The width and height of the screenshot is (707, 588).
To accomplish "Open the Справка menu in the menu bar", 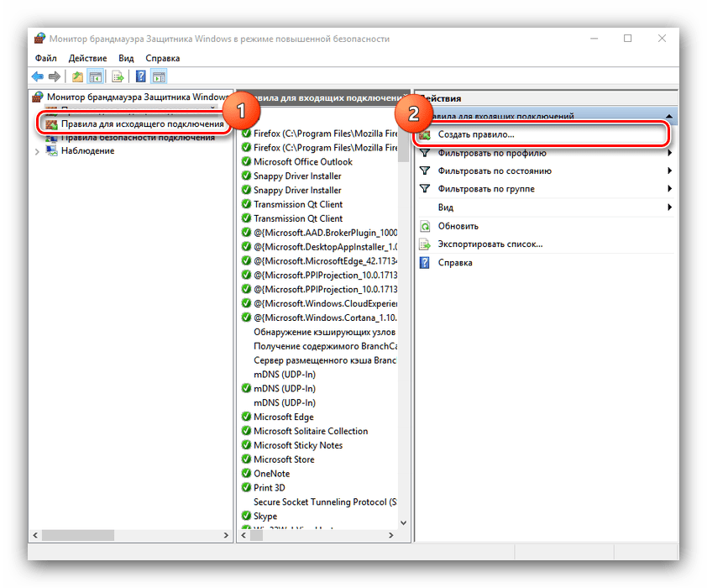I will (162, 58).
